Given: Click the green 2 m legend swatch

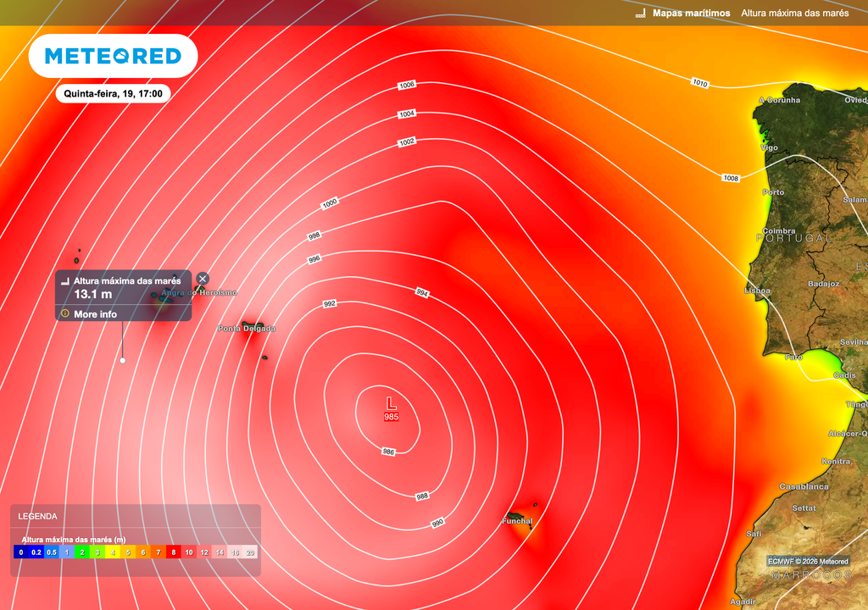Looking at the screenshot, I should click(x=82, y=552).
